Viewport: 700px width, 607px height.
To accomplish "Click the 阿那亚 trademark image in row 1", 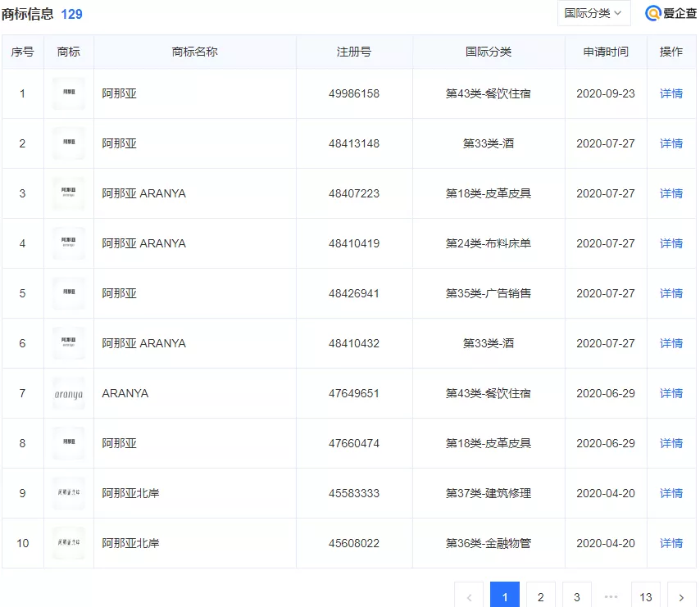I will tap(69, 93).
